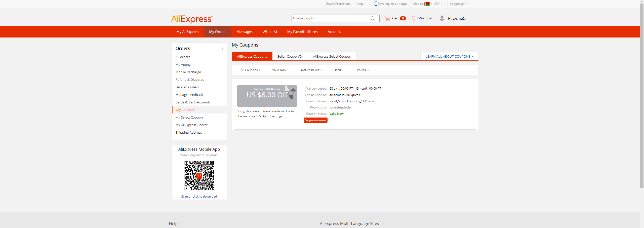
Task: Open the Account menu
Action: coord(334,32)
